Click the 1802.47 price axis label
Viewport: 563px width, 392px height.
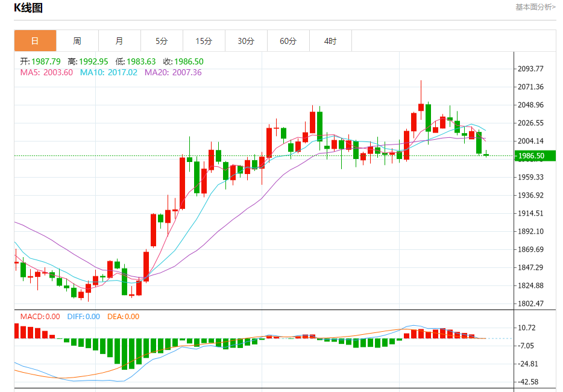point(530,303)
